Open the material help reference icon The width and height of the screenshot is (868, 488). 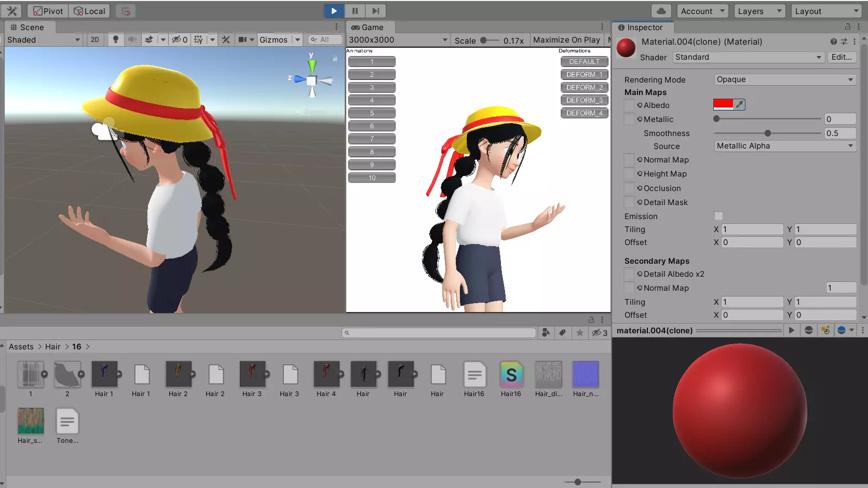pos(833,42)
